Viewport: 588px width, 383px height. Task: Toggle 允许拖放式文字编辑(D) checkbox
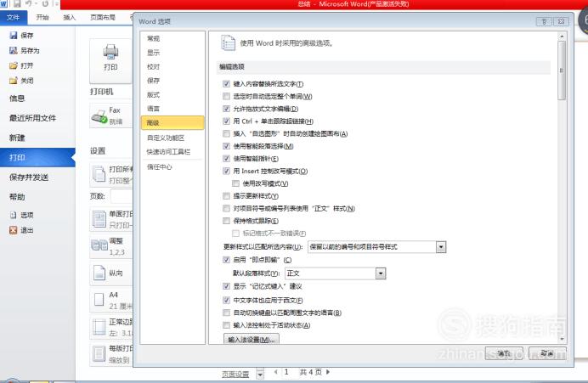[x=226, y=109]
